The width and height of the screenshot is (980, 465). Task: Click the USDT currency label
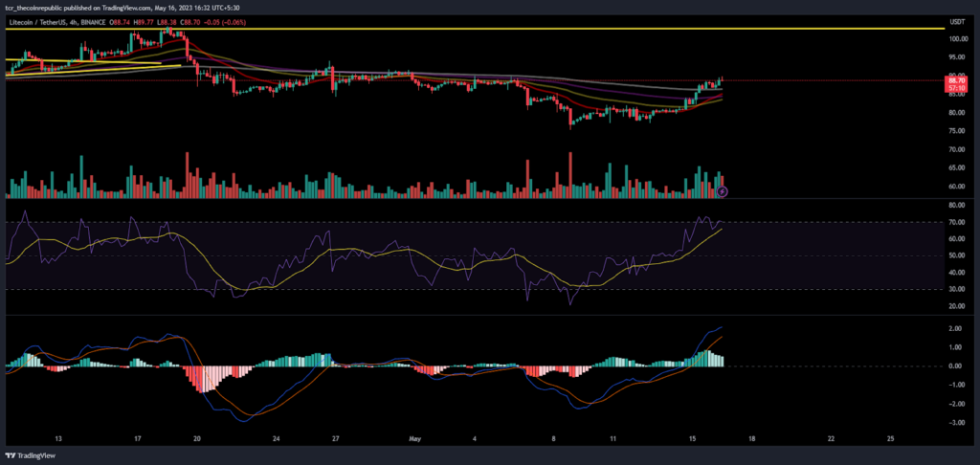tap(956, 23)
